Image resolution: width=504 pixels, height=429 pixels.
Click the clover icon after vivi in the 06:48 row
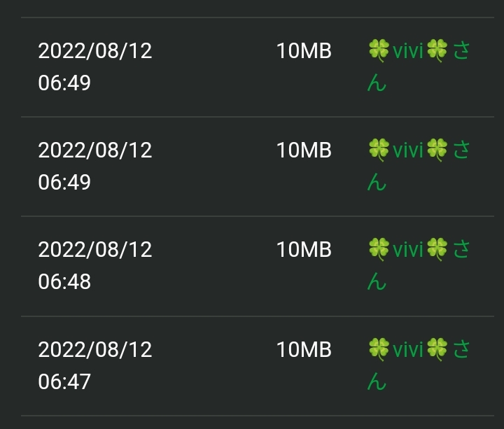(x=437, y=249)
